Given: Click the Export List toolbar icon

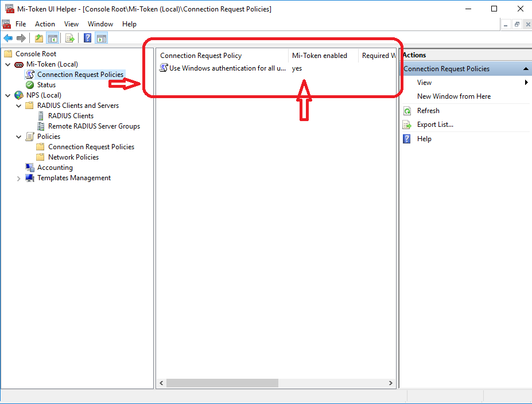Looking at the screenshot, I should click(x=70, y=38).
